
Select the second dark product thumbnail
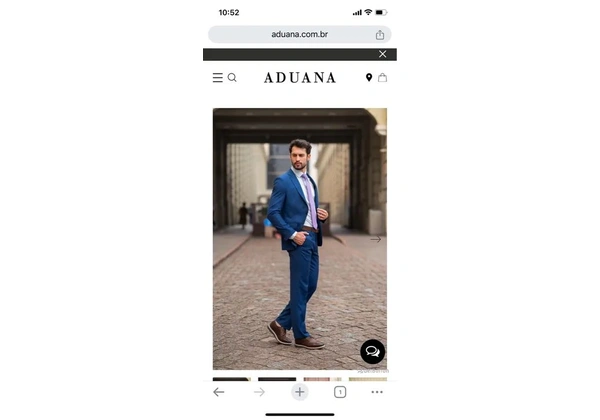point(277,379)
